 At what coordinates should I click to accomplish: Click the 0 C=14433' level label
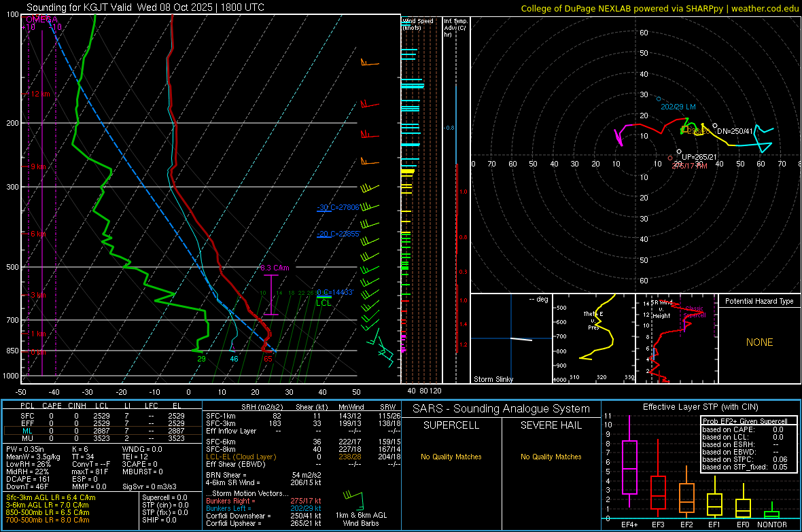335,292
